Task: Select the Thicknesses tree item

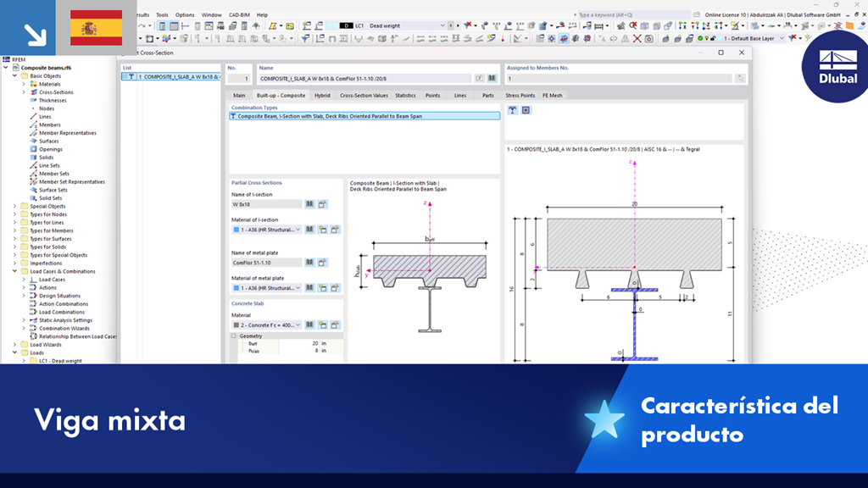Action: [53, 101]
